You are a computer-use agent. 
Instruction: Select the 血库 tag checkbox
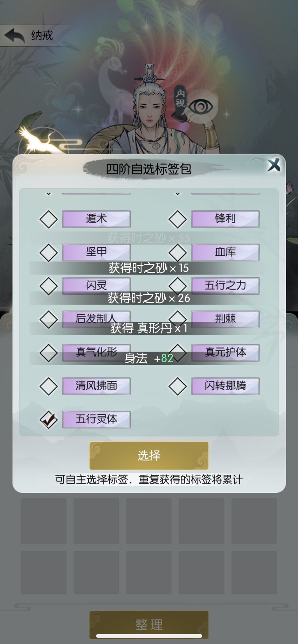(x=178, y=252)
